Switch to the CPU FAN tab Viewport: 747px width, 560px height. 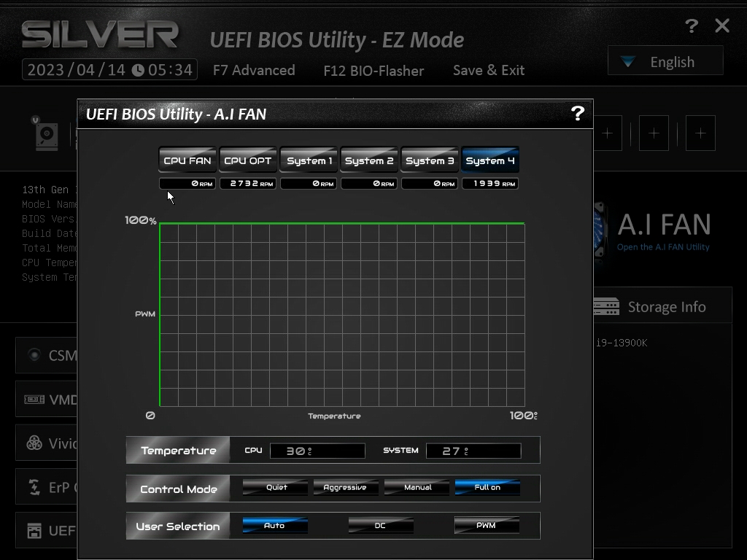(187, 160)
